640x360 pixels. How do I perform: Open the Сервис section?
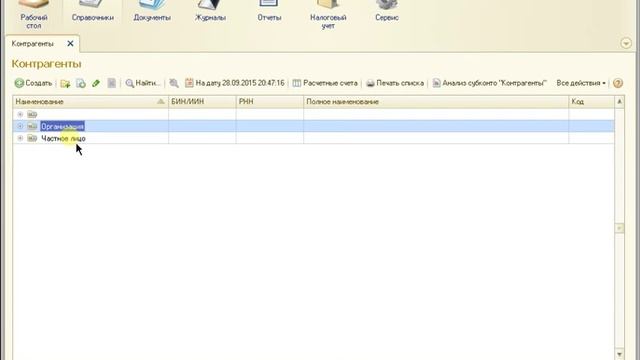click(x=387, y=12)
